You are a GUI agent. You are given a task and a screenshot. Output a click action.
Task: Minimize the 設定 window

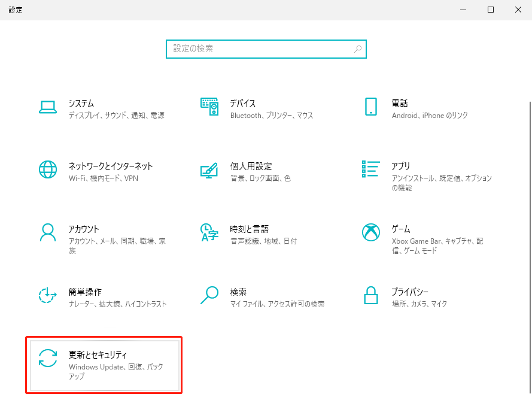[x=463, y=10]
